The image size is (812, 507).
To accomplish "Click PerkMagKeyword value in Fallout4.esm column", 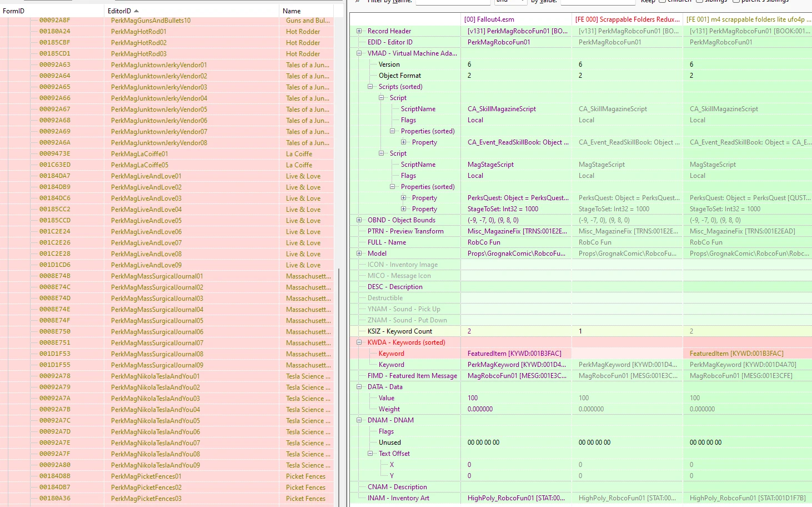I will tap(517, 365).
